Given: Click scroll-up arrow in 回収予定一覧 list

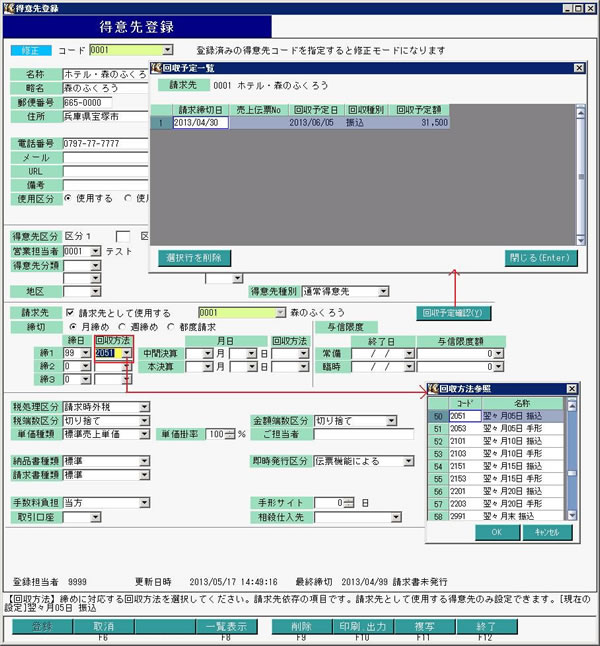Looking at the screenshot, I should 580,112.
